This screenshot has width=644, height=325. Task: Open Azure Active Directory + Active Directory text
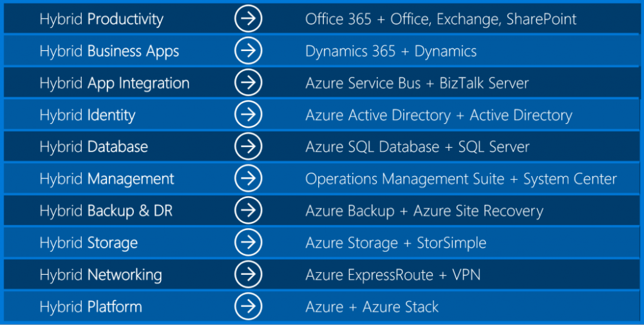pyautogui.click(x=439, y=115)
